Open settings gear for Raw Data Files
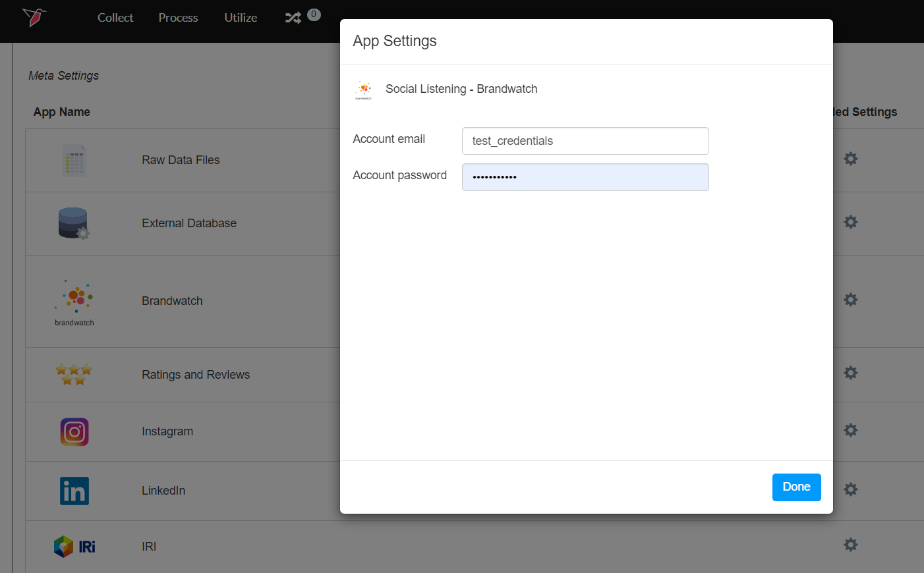This screenshot has width=924, height=573. (x=851, y=159)
